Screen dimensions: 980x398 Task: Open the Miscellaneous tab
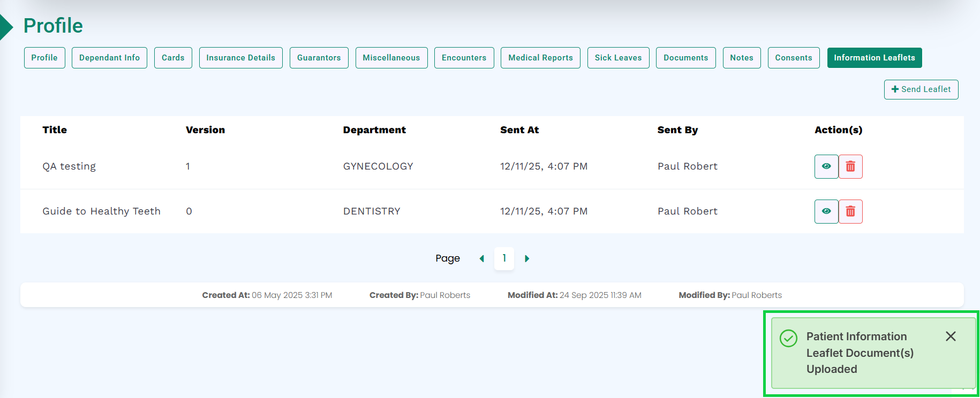[x=391, y=58]
